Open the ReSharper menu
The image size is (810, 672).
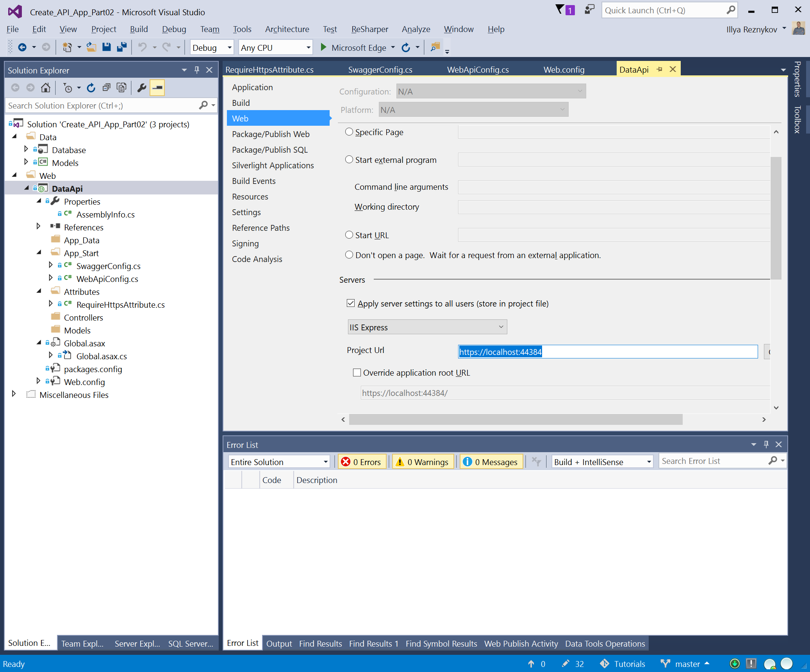tap(369, 29)
